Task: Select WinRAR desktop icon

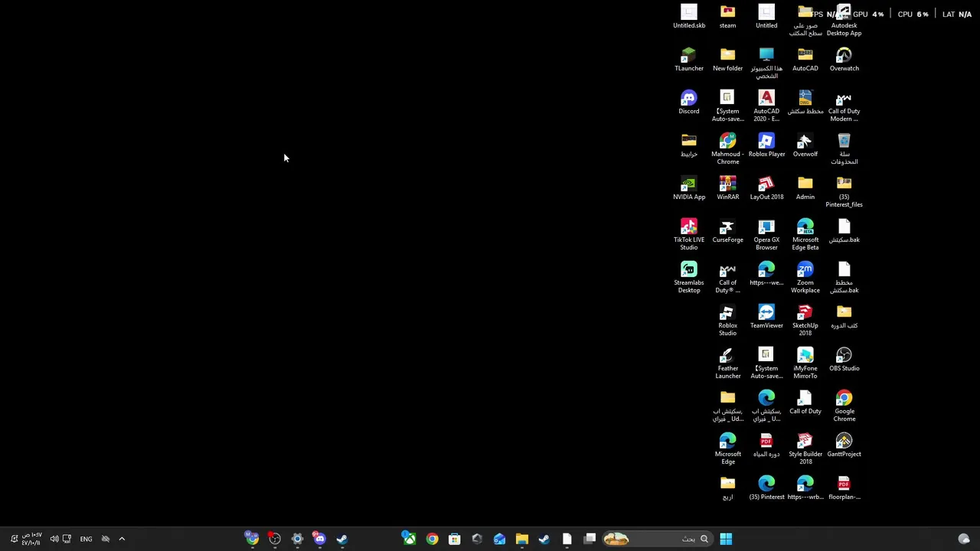Action: (x=727, y=188)
